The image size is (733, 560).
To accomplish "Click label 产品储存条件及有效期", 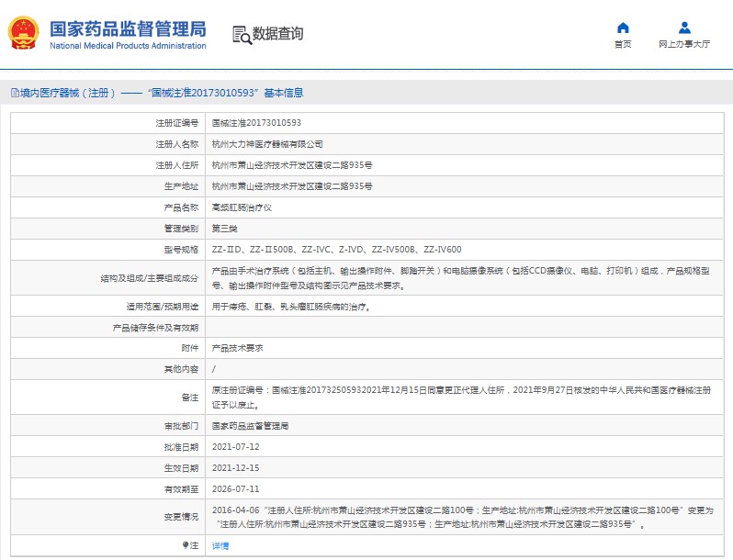I will (155, 328).
